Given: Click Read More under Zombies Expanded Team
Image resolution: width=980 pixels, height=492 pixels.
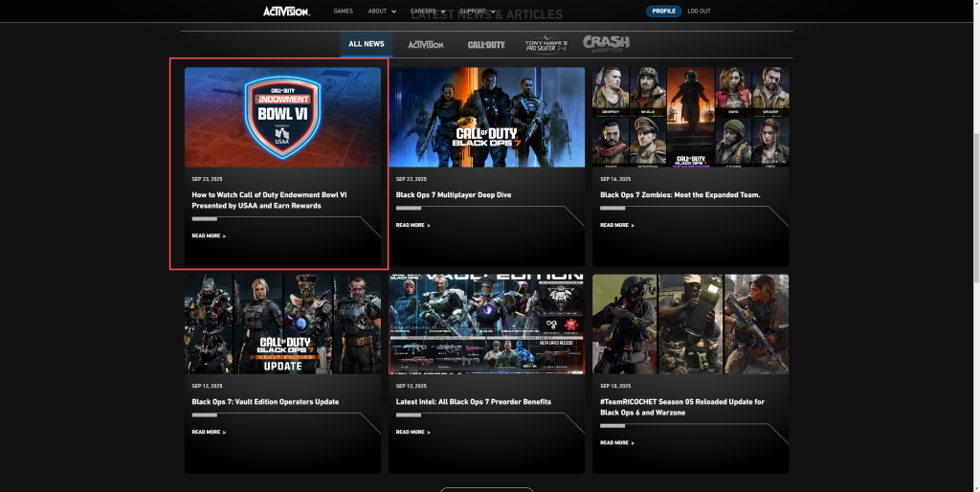Looking at the screenshot, I should pos(617,225).
